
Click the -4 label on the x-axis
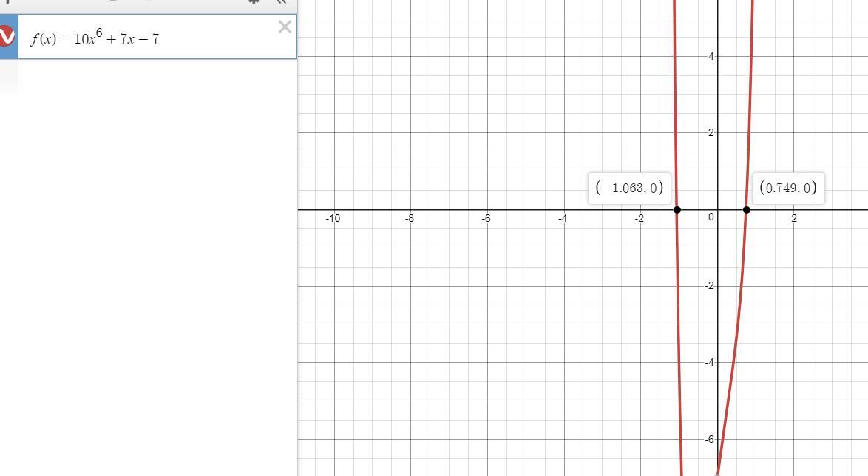click(x=563, y=218)
